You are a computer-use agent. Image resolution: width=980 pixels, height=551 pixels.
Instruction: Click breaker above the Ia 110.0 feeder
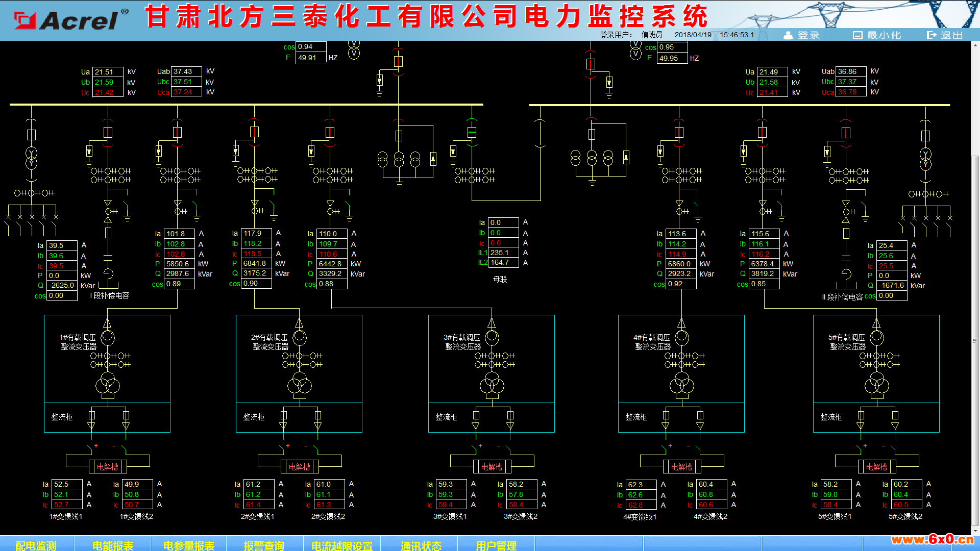click(330, 133)
